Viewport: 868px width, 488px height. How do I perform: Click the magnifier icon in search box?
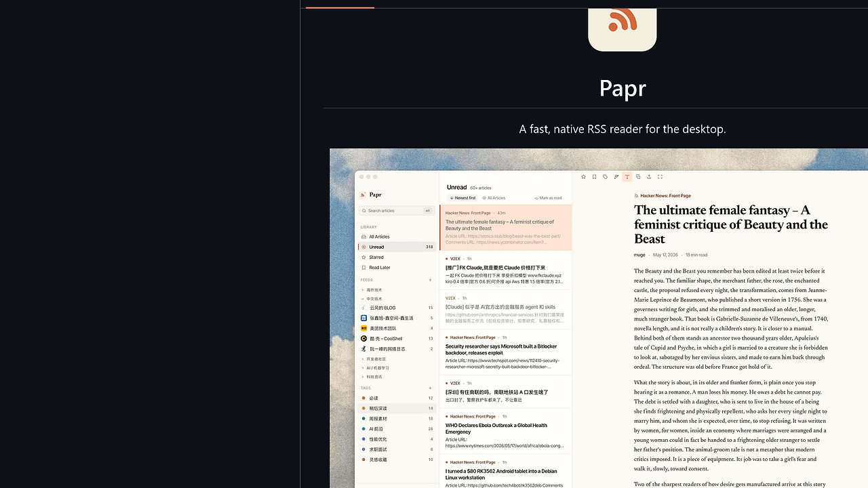pos(364,211)
